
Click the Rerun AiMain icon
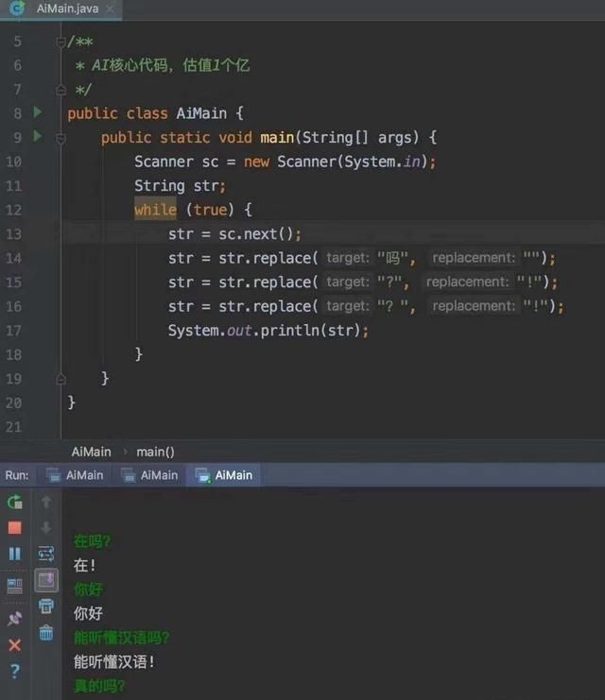14,502
